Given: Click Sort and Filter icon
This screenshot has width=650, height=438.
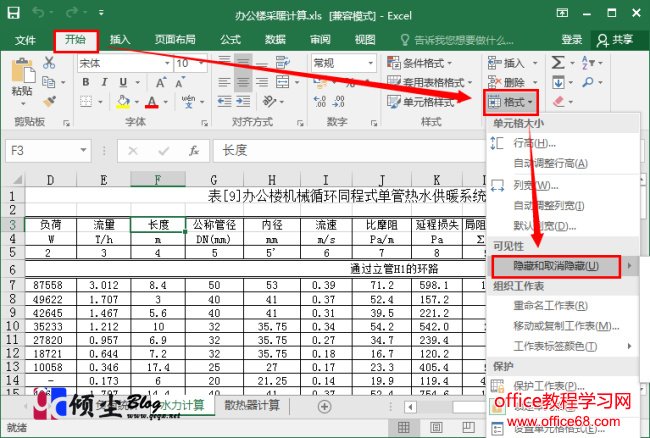Looking at the screenshot, I should click(x=588, y=63).
